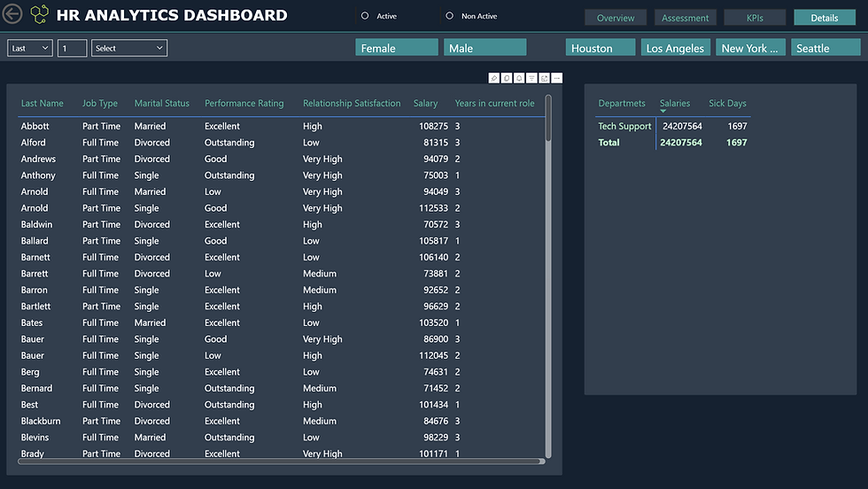
Task: Select the Ballard last name cell
Action: (x=35, y=241)
